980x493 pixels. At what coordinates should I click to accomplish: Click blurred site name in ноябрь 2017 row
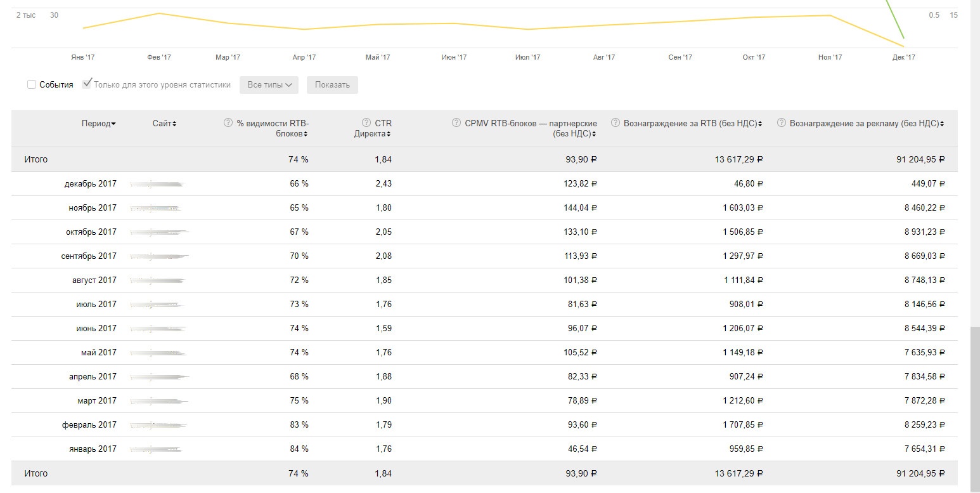(155, 208)
